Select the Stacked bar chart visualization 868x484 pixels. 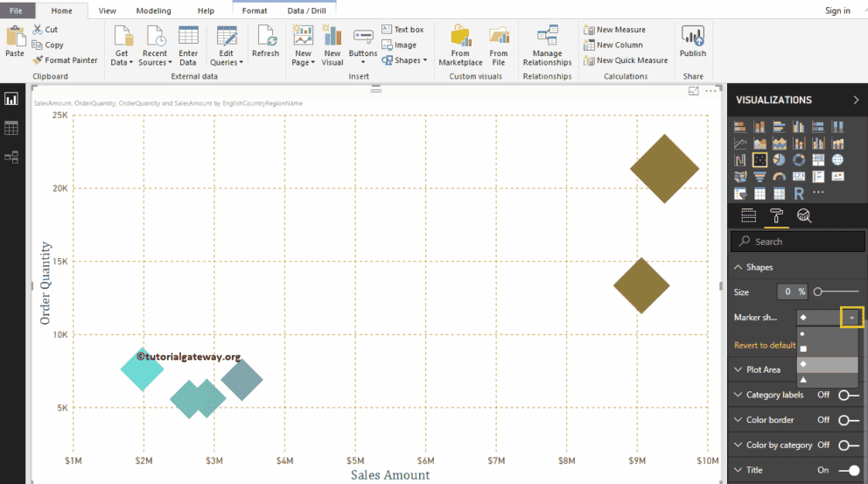click(x=740, y=127)
